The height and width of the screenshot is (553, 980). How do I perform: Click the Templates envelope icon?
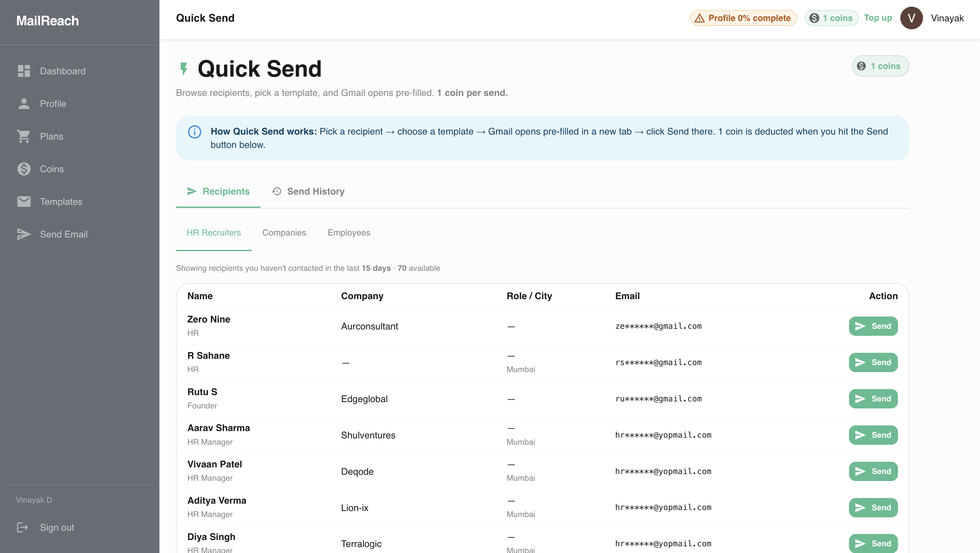pos(24,202)
